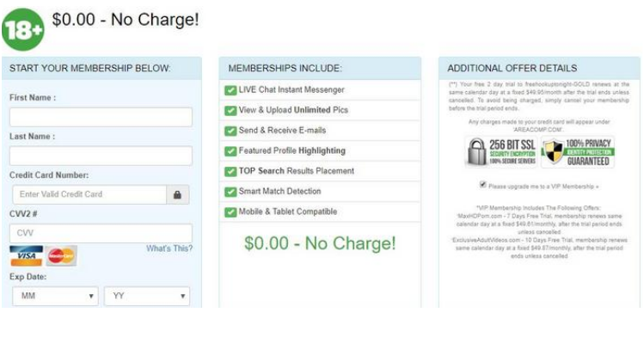The image size is (644, 337).
Task: Click the green $0.00 - No Charge! text
Action: [320, 243]
